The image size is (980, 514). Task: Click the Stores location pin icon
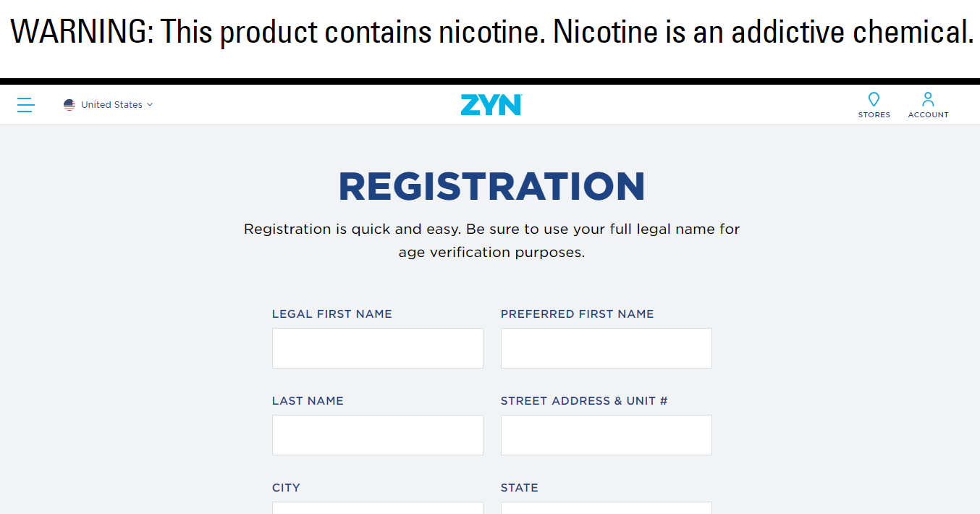874,99
